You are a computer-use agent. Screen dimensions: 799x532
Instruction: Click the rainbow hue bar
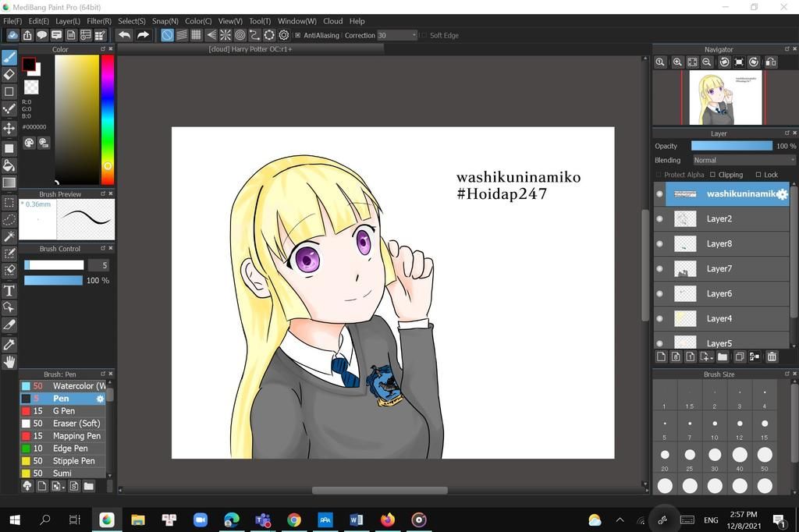click(x=108, y=119)
